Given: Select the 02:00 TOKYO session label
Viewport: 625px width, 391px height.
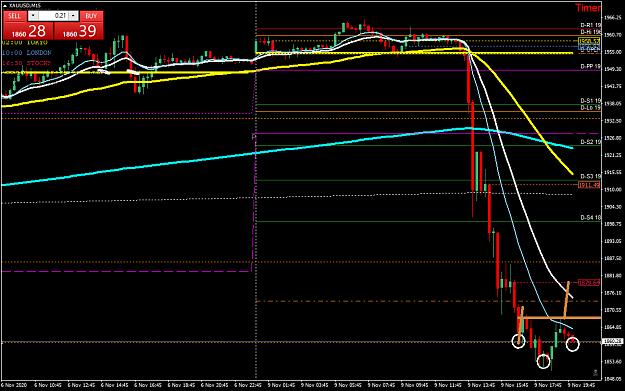Looking at the screenshot, I should coord(25,42).
